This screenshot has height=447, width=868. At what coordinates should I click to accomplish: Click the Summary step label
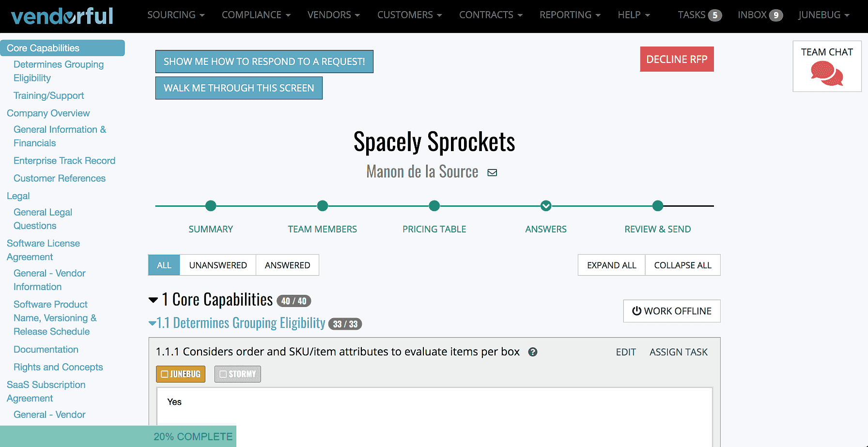211,229
